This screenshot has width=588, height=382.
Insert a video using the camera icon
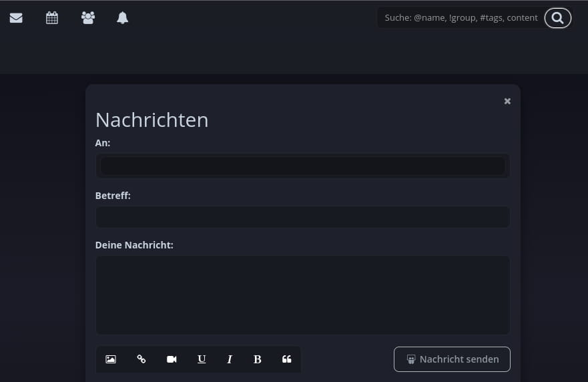pos(172,359)
